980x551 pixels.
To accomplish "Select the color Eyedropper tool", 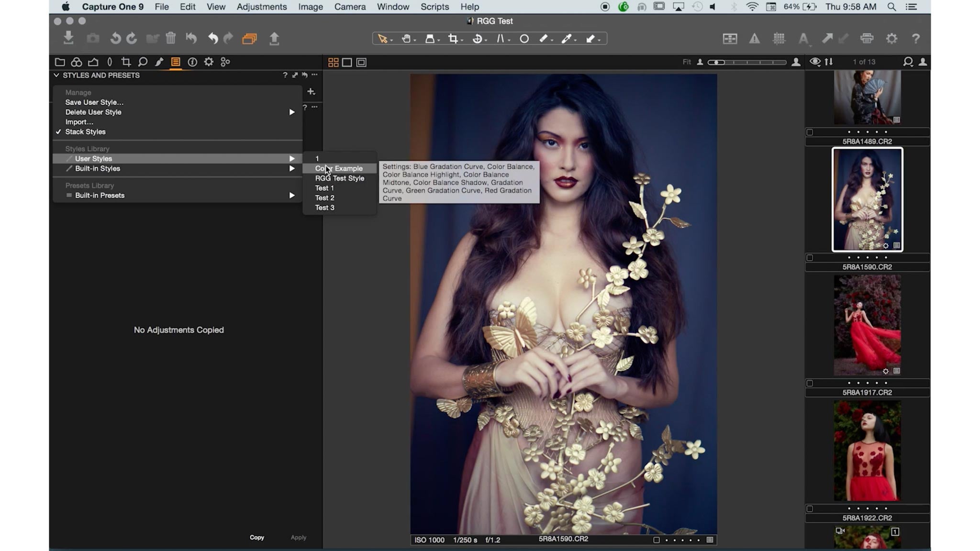I will click(567, 39).
